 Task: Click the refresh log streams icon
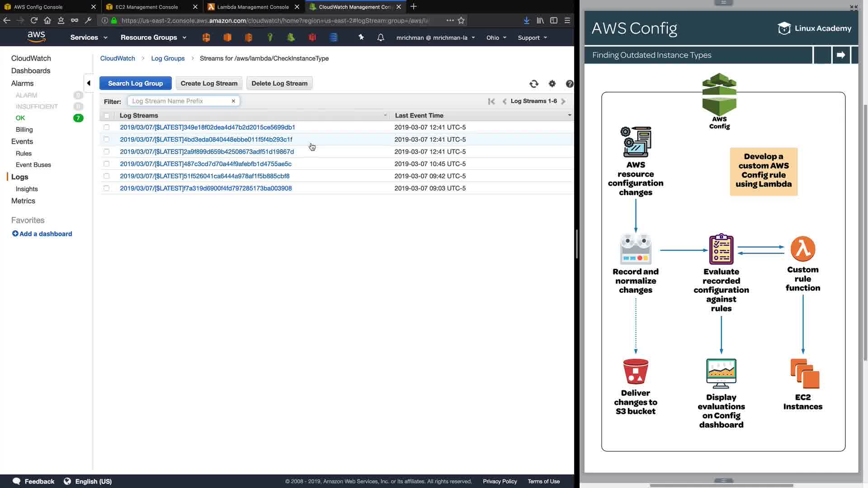pos(534,84)
